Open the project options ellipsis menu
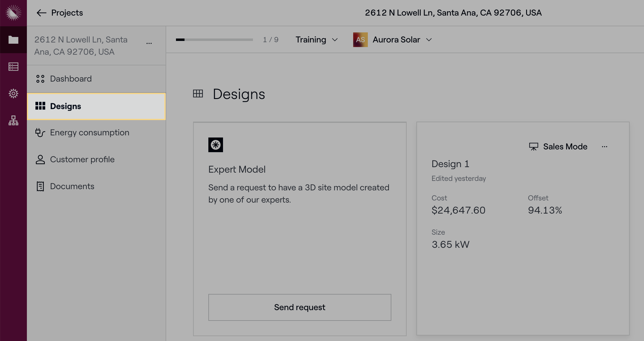This screenshot has height=341, width=644. point(149,43)
